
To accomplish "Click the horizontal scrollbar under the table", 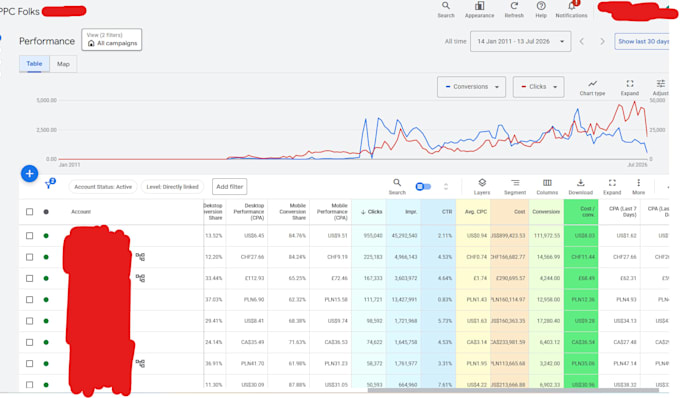I will pos(513,390).
